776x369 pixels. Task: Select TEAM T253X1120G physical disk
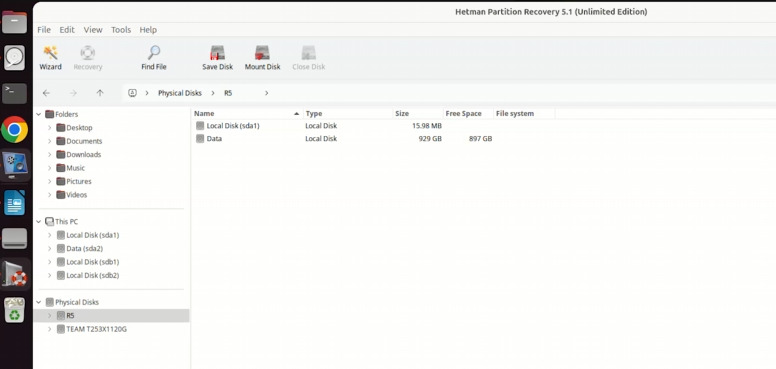[97, 329]
